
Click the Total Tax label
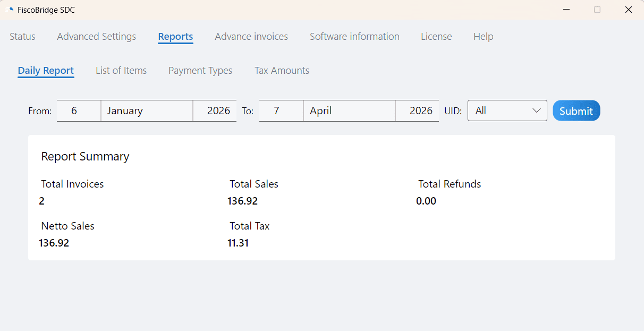250,226
